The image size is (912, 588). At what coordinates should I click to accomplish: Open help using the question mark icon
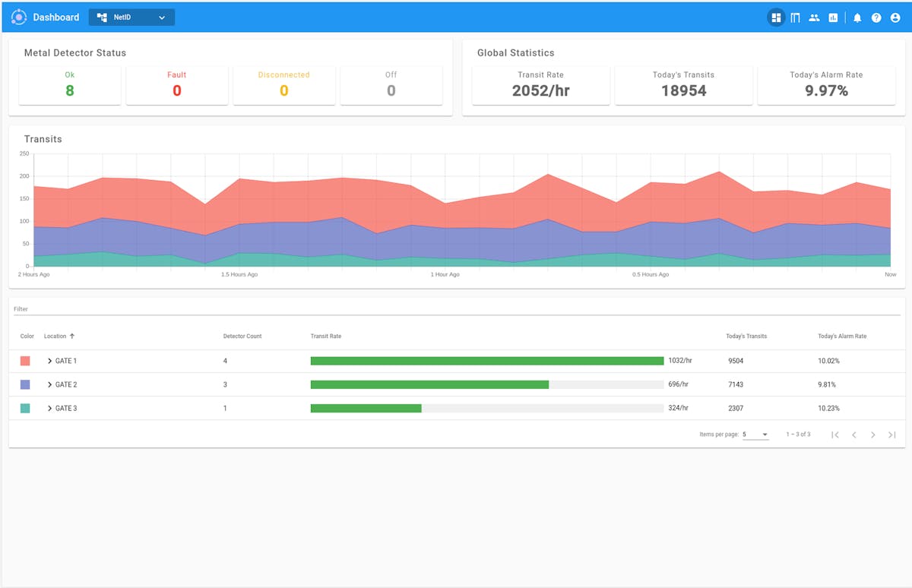[876, 17]
